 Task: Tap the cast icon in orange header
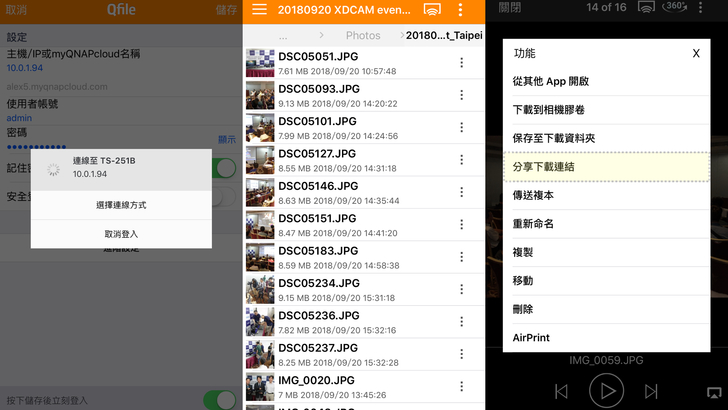433,9
